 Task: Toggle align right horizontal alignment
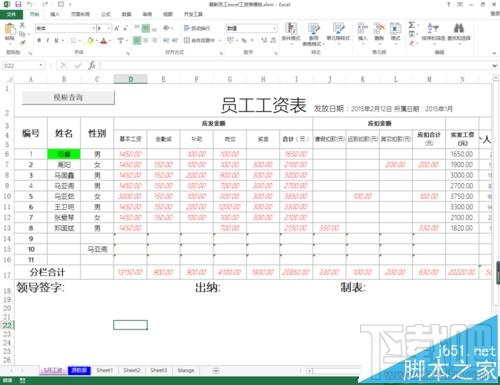click(x=154, y=40)
